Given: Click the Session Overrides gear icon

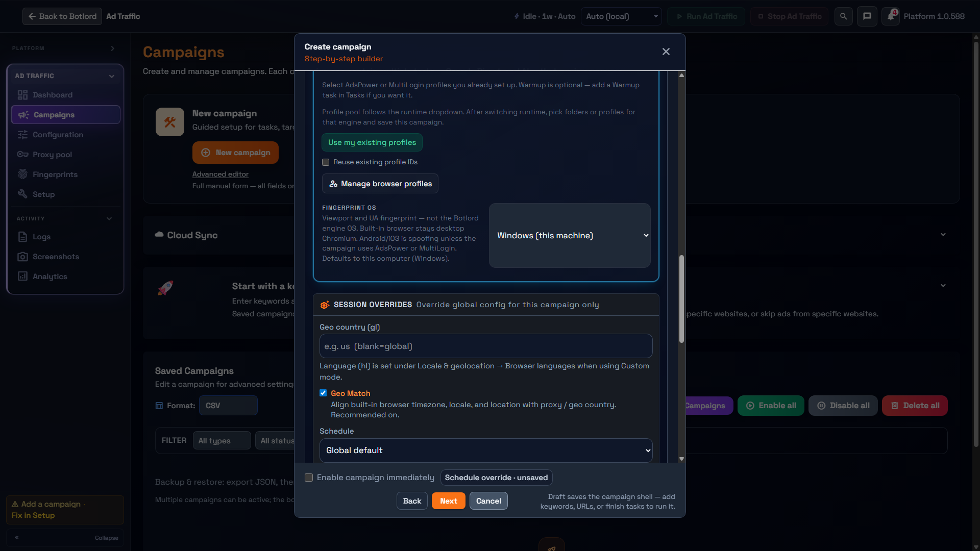Looking at the screenshot, I should pyautogui.click(x=325, y=305).
